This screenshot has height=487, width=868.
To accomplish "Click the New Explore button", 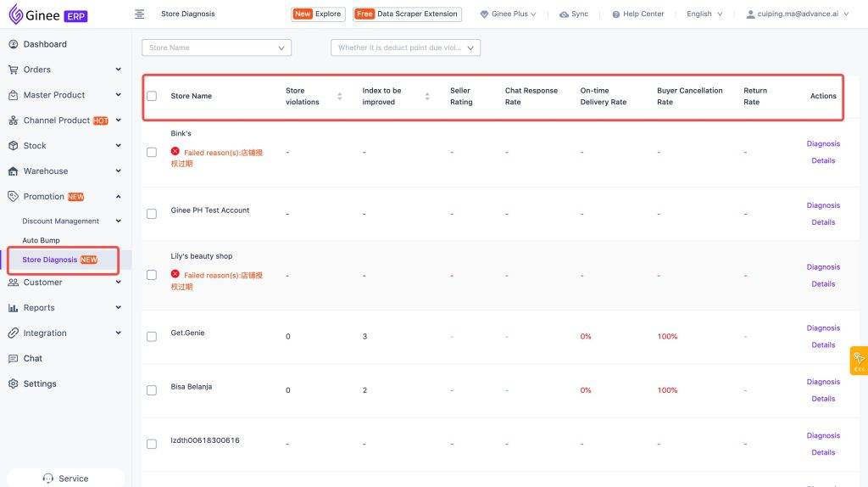I will (318, 14).
